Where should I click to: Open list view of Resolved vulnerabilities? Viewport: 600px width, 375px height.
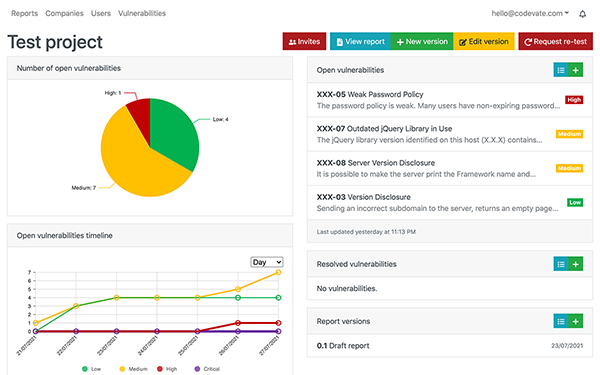pos(561,264)
